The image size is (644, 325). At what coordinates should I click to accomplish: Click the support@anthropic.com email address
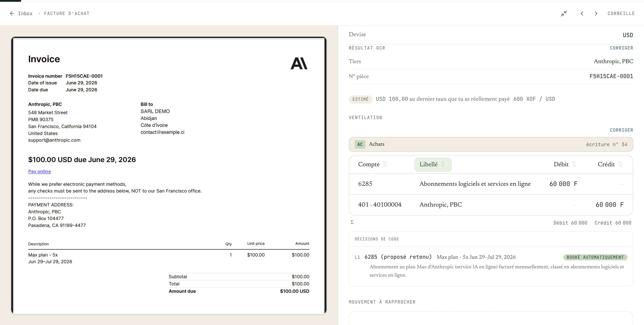[54, 140]
